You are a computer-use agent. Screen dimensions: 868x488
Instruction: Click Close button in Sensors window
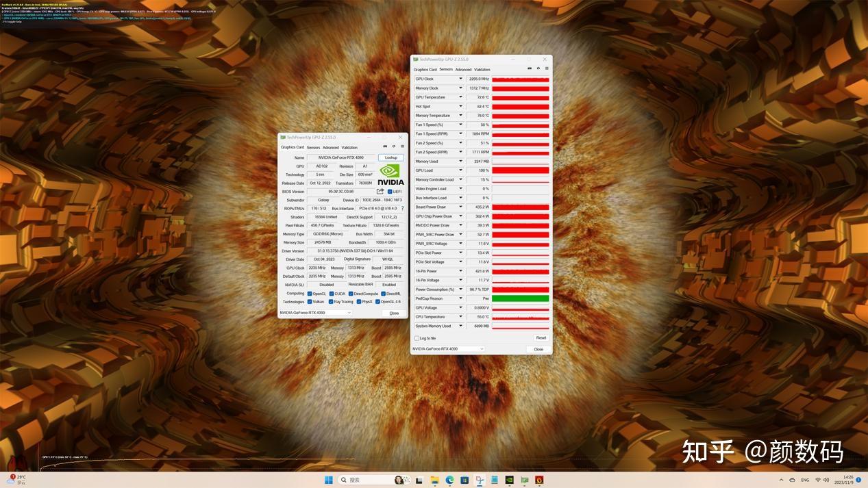(x=538, y=349)
